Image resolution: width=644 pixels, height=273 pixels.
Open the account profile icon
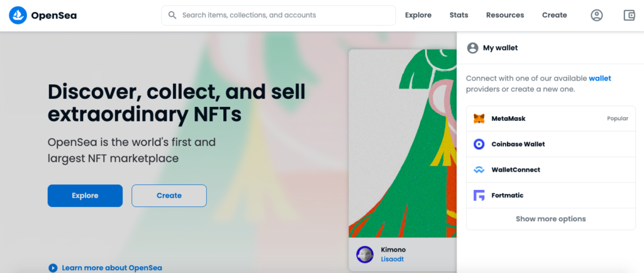(x=596, y=15)
